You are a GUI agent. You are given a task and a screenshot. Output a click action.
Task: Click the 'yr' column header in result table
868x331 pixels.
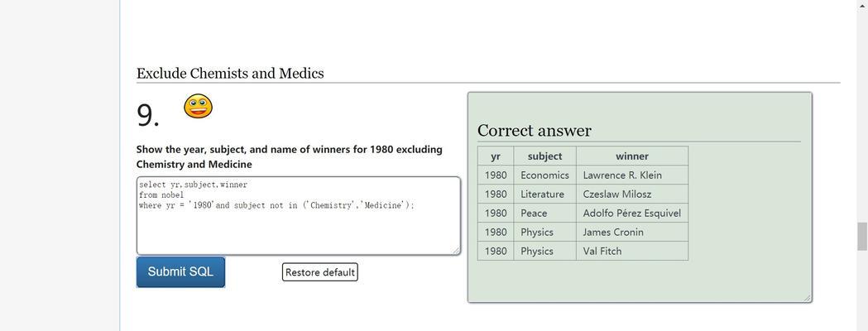tap(496, 156)
